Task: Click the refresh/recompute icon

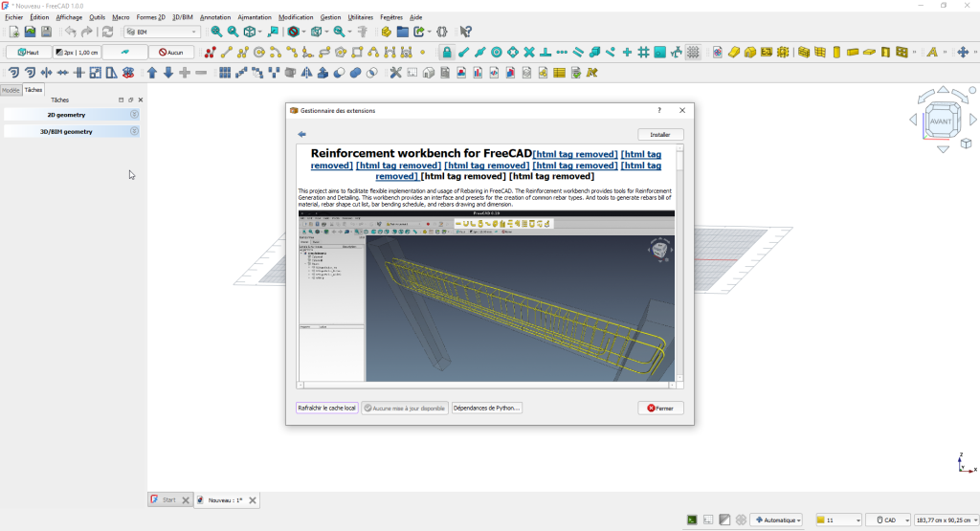Action: click(x=107, y=32)
